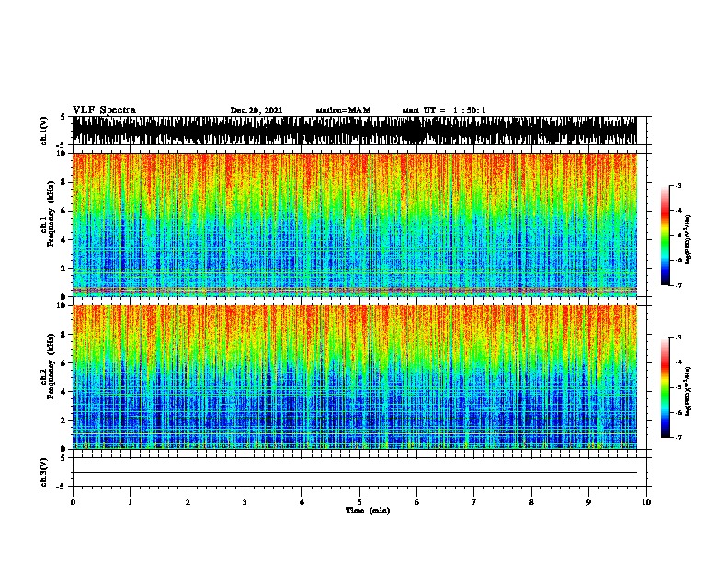The height and width of the screenshot is (563, 728).
Task: Click time axis tick label '0'
Action: [73, 502]
